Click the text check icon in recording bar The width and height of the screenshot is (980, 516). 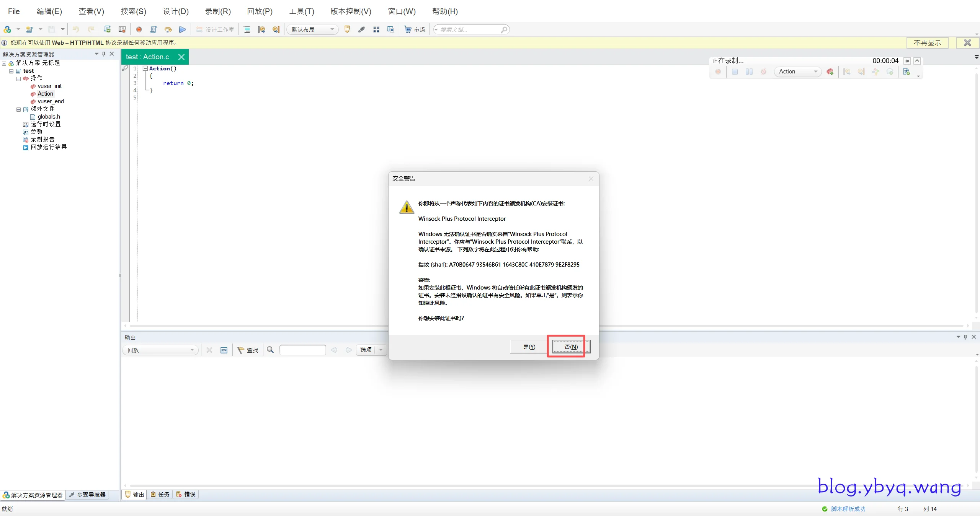tap(906, 72)
